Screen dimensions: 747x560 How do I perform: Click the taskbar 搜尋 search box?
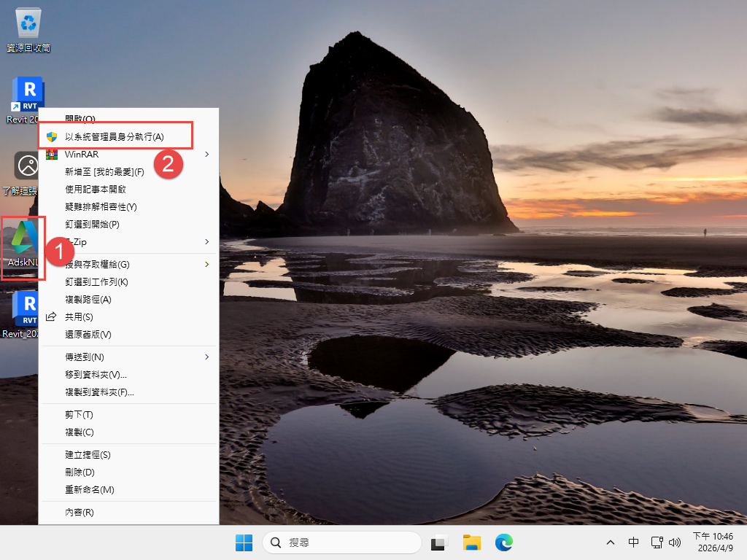[x=342, y=542]
